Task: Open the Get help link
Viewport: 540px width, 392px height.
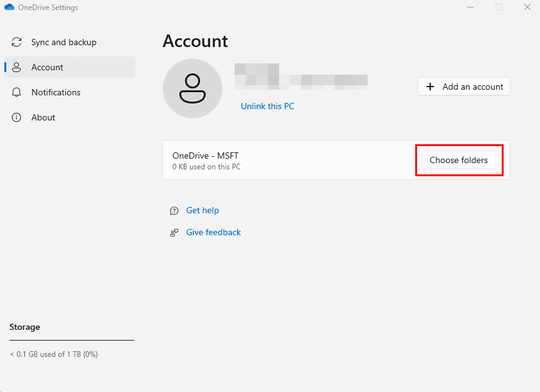Action: click(x=203, y=211)
